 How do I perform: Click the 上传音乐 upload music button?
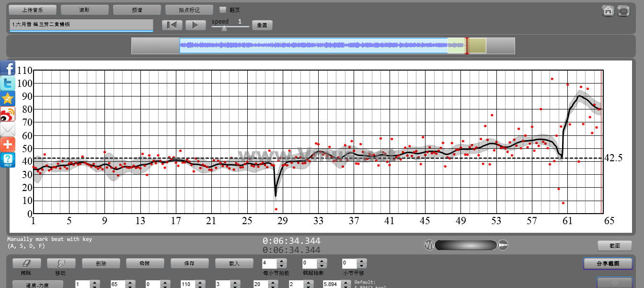pyautogui.click(x=33, y=10)
